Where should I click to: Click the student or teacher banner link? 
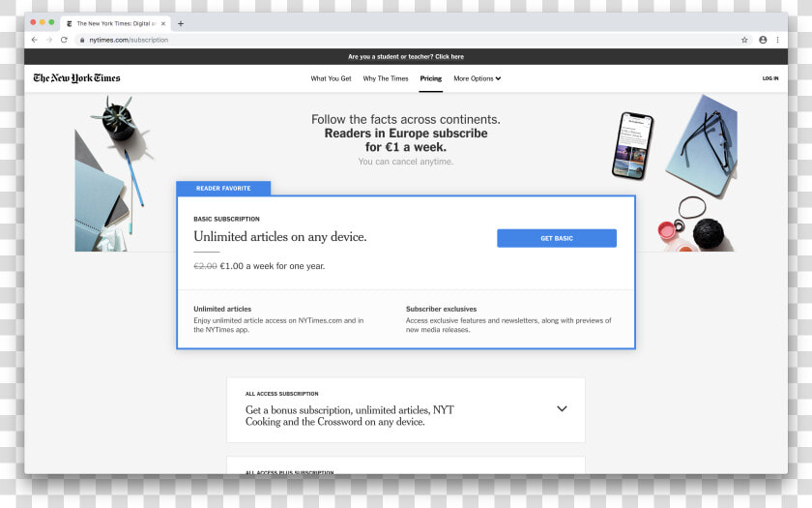[x=406, y=56]
